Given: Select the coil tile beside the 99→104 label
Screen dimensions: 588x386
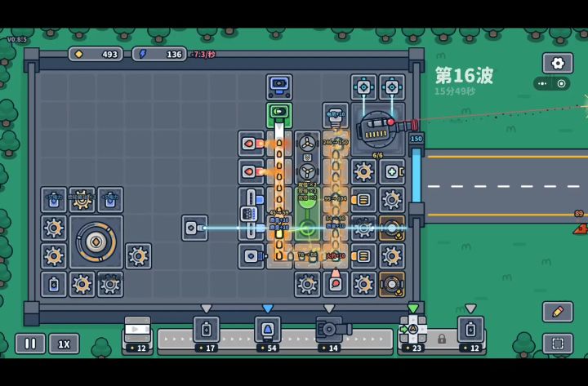Looking at the screenshot, I should (x=363, y=200).
